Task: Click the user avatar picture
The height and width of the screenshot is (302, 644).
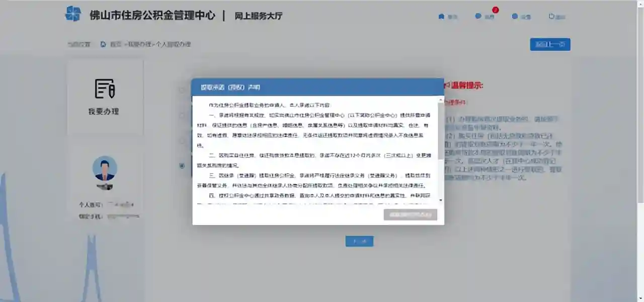Action: pos(105,169)
